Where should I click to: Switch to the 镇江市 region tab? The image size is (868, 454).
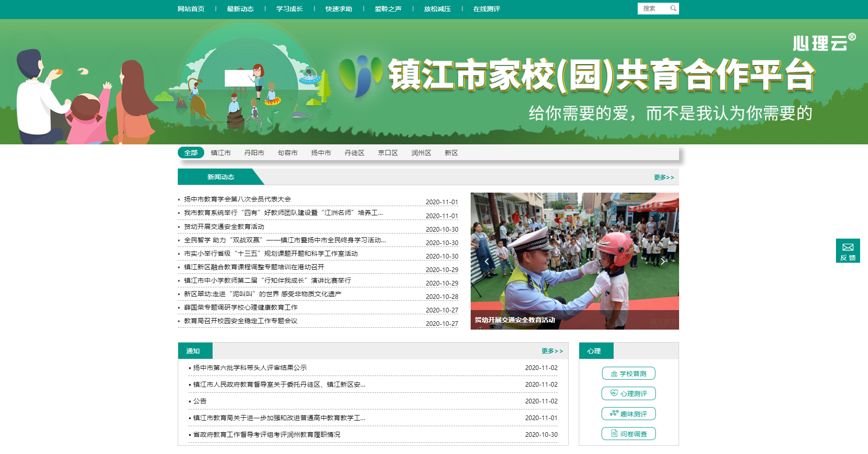[x=221, y=152]
